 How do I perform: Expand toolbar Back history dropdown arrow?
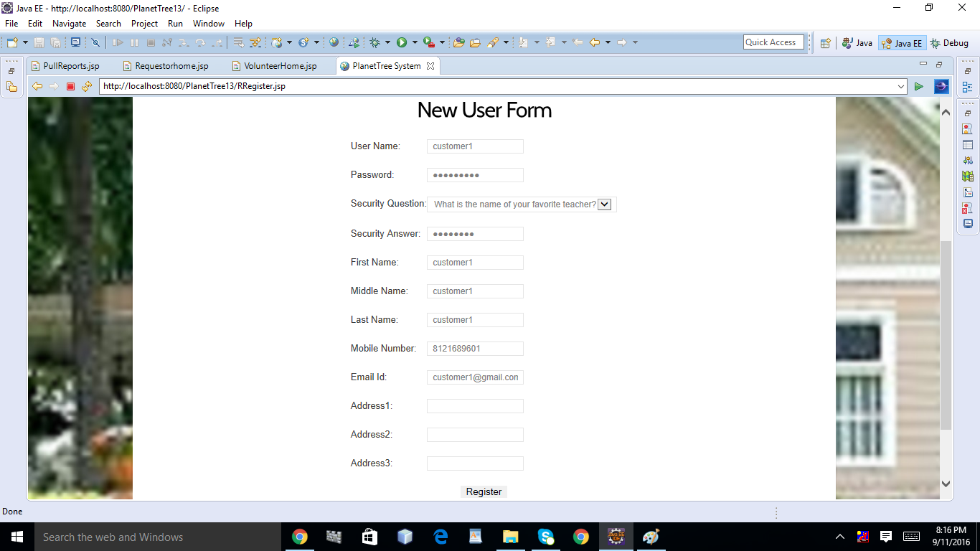[608, 42]
